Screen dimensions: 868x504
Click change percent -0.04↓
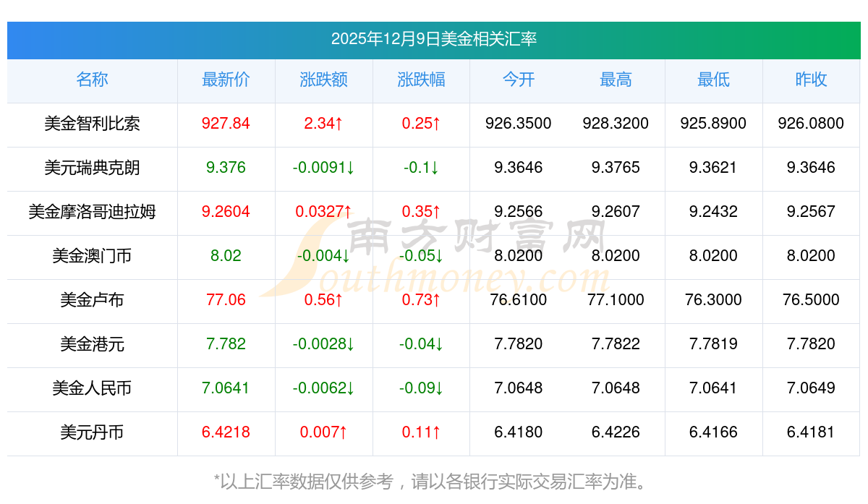click(x=421, y=344)
